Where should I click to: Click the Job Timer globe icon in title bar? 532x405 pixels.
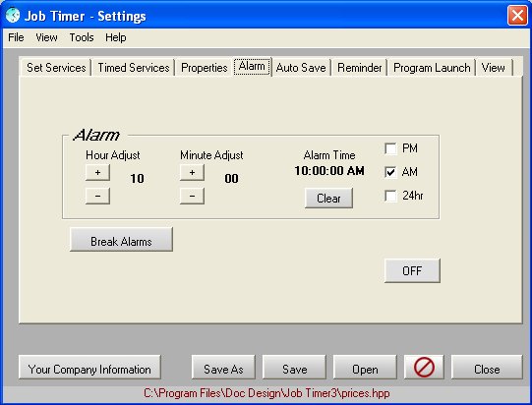coord(13,16)
